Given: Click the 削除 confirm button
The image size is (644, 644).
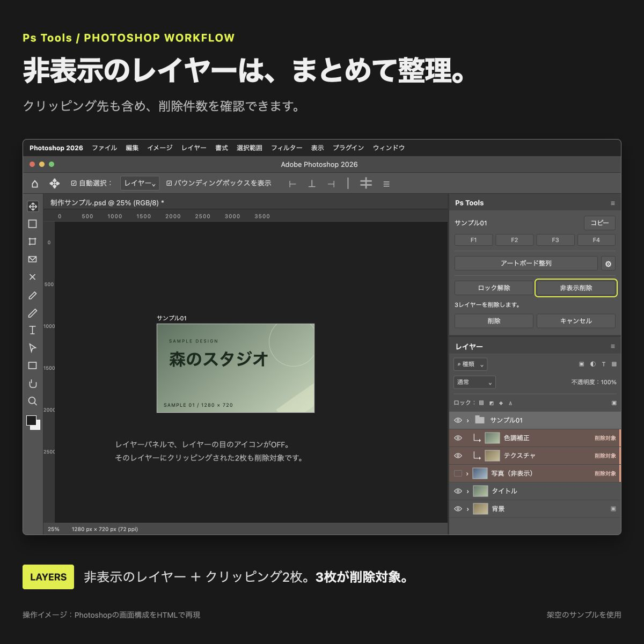Looking at the screenshot, I should (494, 321).
